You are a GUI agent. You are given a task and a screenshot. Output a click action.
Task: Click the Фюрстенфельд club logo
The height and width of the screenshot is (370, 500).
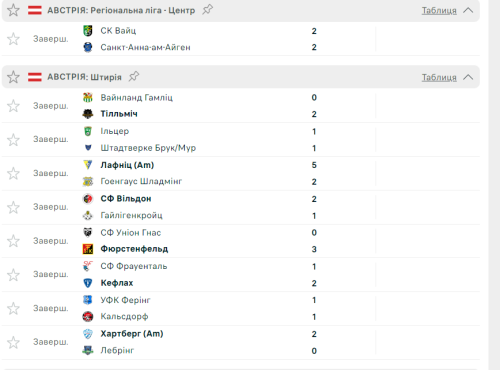[88, 249]
